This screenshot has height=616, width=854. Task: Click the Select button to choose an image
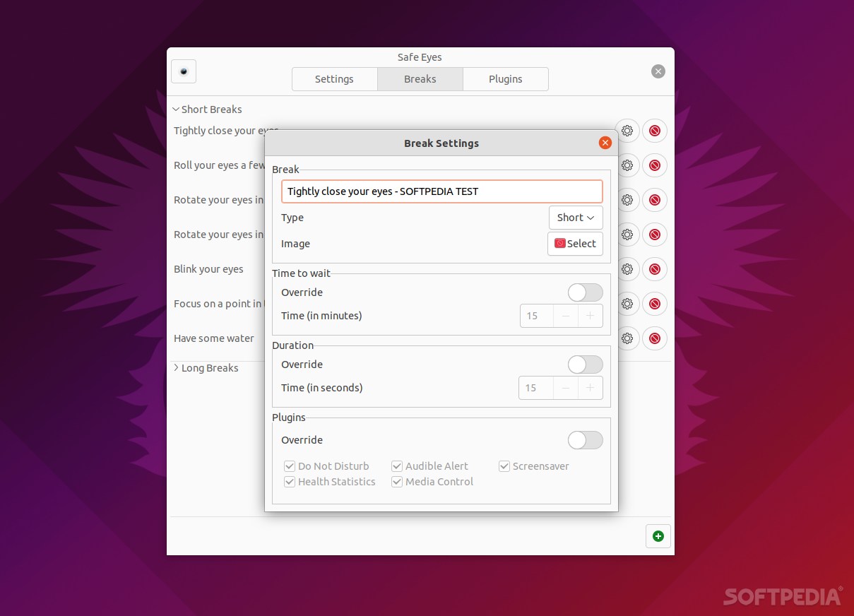(x=575, y=244)
